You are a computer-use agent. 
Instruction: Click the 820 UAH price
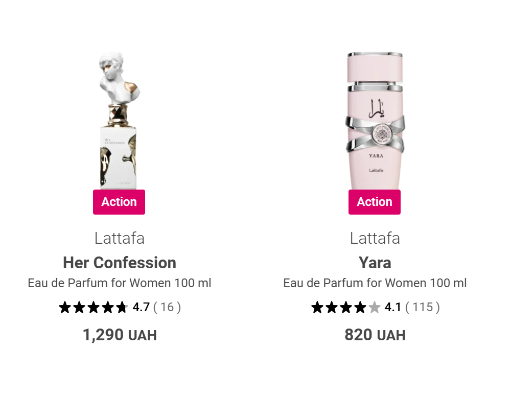click(x=375, y=335)
